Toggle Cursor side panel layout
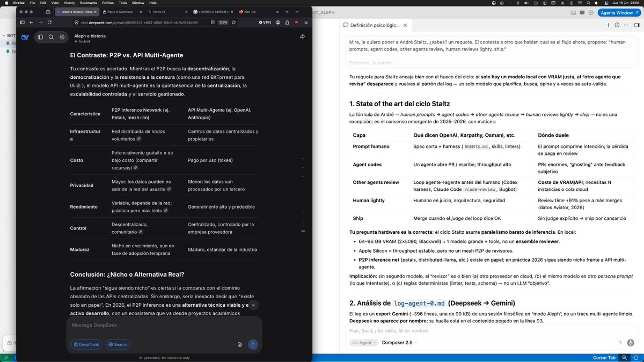 click(636, 25)
